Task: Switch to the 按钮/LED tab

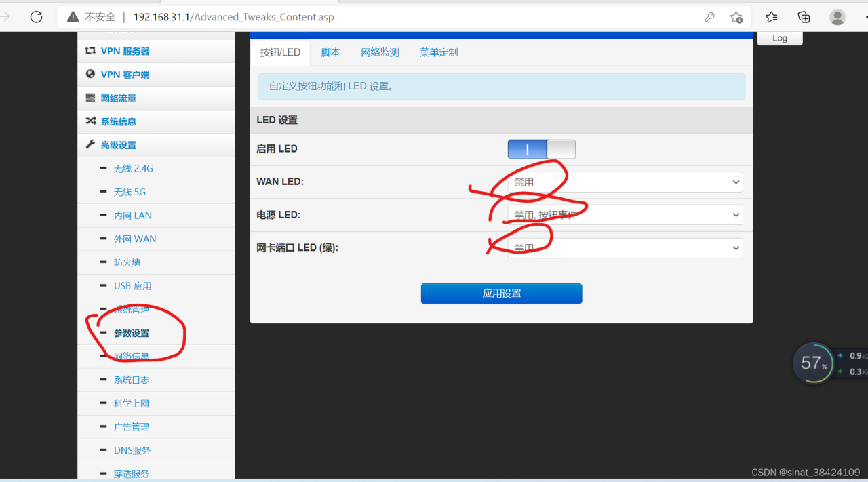Action: pos(280,53)
